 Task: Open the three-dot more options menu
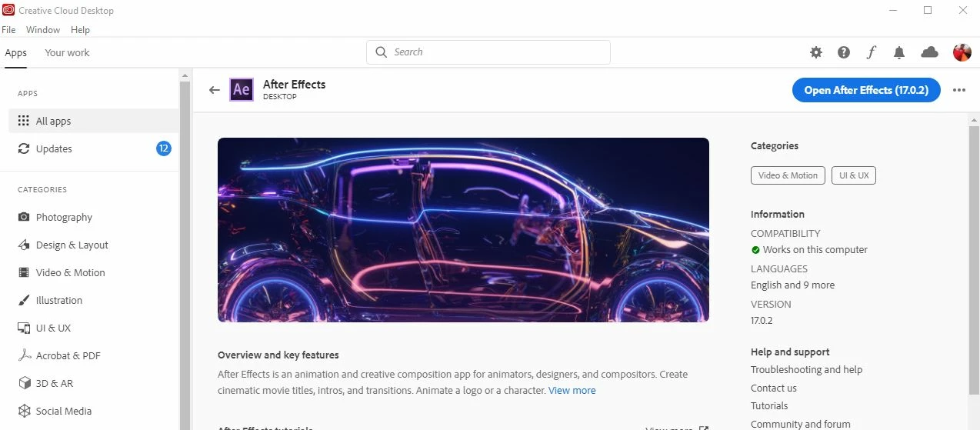(958, 90)
